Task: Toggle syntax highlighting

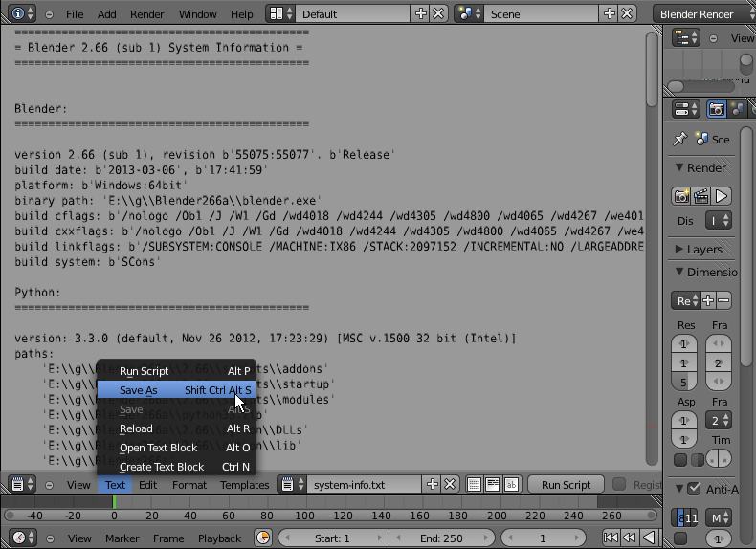Action: (511, 484)
